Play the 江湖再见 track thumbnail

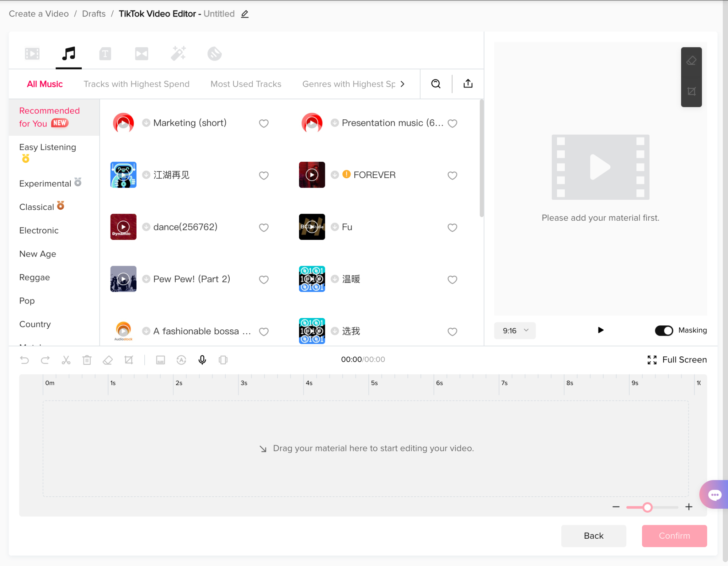tap(123, 175)
